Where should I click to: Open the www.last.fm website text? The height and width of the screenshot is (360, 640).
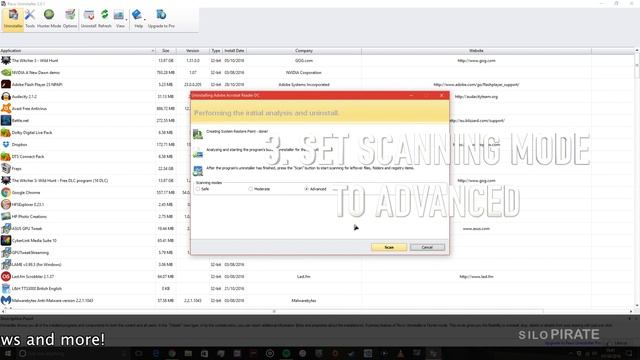click(x=476, y=276)
